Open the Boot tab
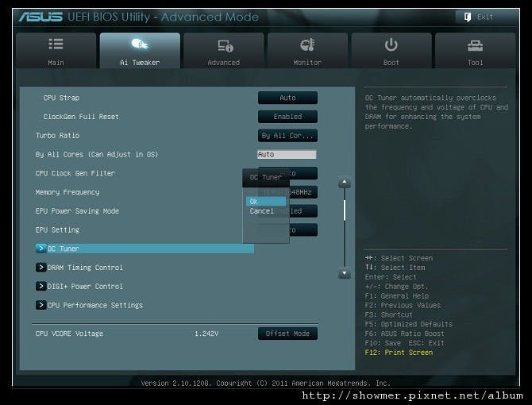Screen dimensions: 532x405 [391, 51]
